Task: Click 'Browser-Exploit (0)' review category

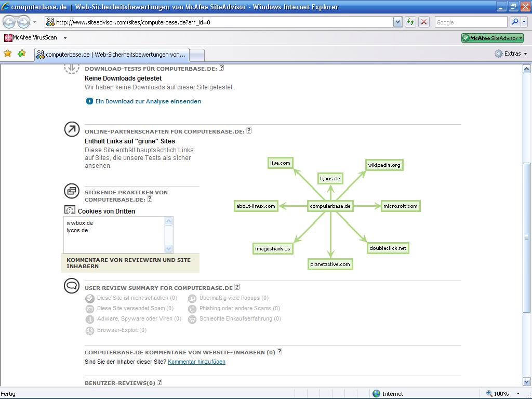Action: pyautogui.click(x=122, y=330)
